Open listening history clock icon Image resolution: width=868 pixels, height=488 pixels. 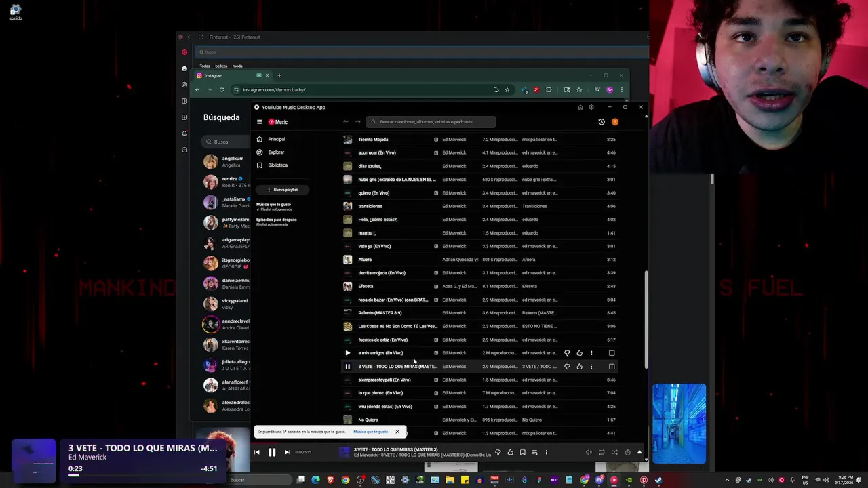[601, 122]
